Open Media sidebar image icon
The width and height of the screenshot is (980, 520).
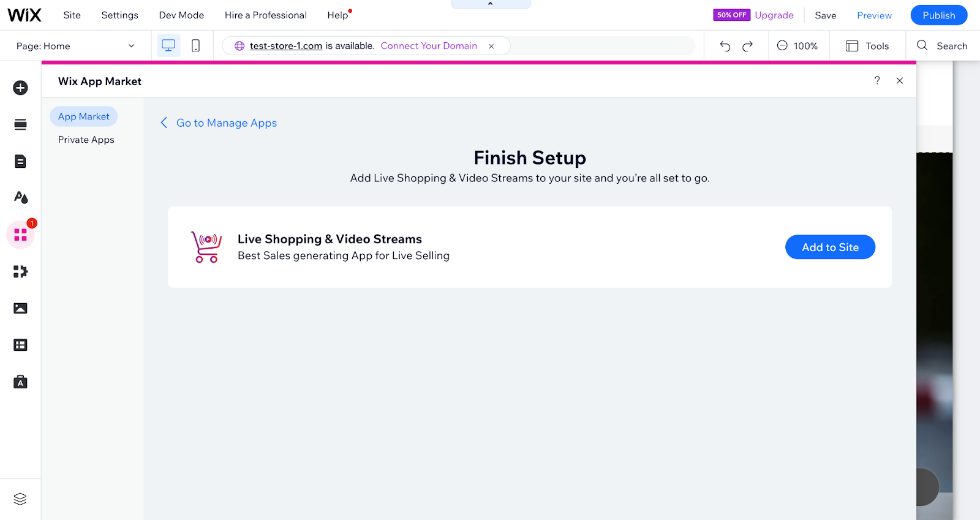pyautogui.click(x=20, y=309)
